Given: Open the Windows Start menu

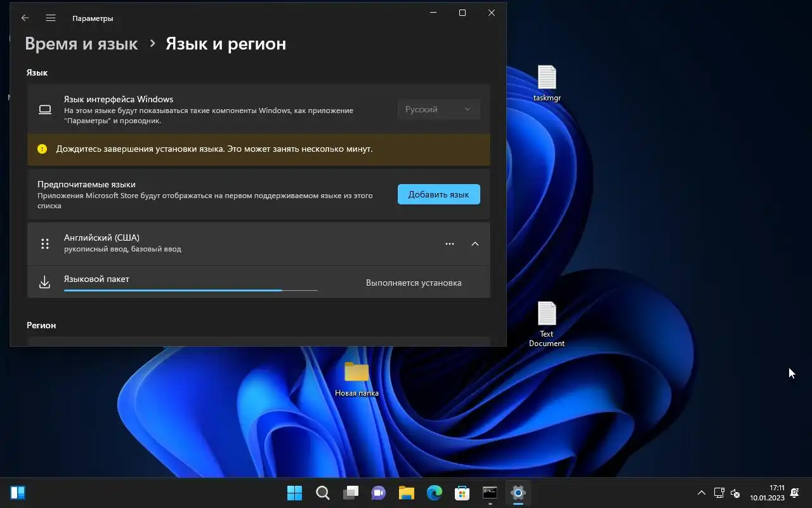Looking at the screenshot, I should click(294, 493).
